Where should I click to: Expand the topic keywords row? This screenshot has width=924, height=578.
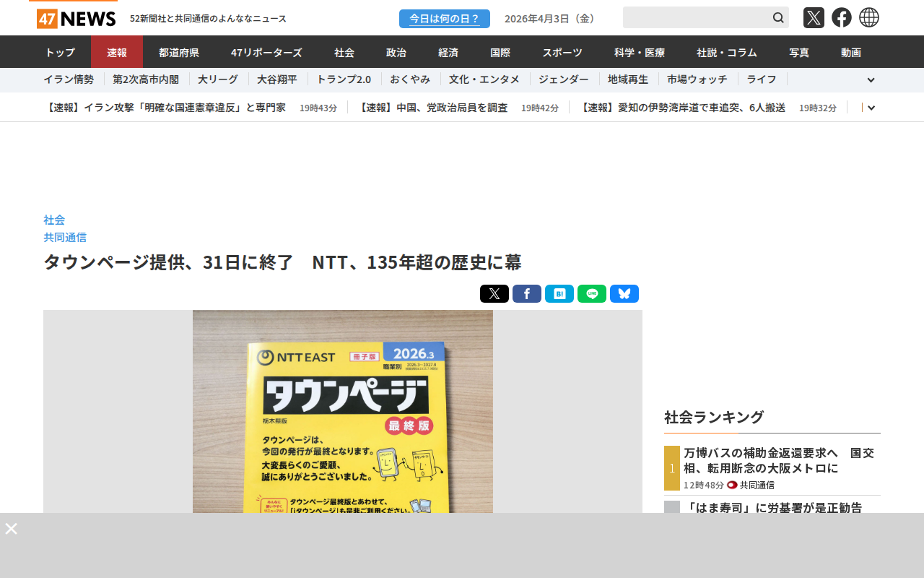tap(871, 80)
